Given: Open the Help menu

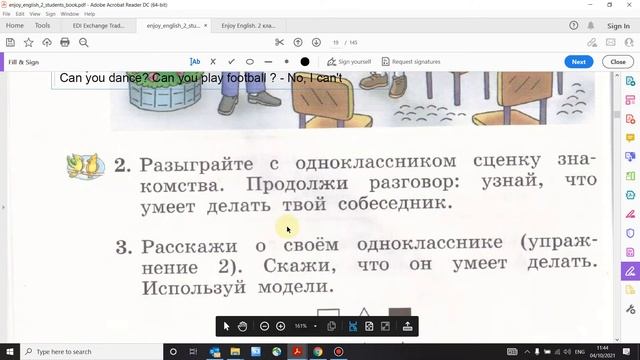Looking at the screenshot, I should coord(89,14).
